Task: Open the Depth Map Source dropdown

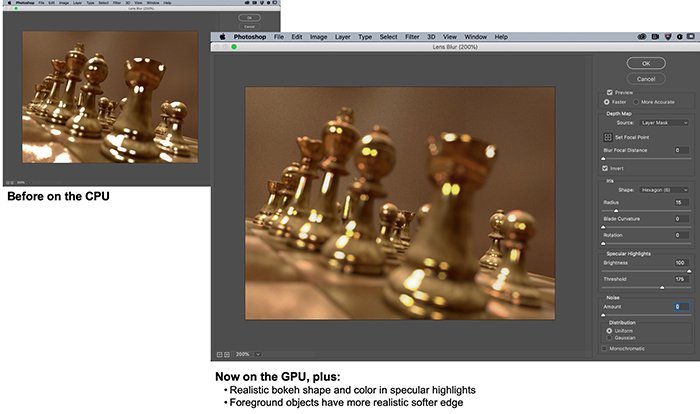Action: pyautogui.click(x=664, y=122)
